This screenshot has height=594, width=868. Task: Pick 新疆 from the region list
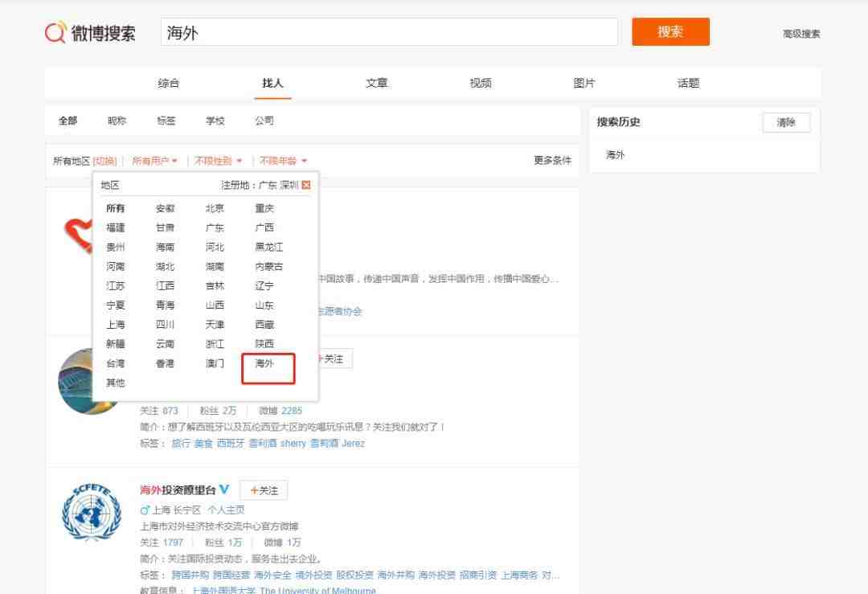(115, 344)
